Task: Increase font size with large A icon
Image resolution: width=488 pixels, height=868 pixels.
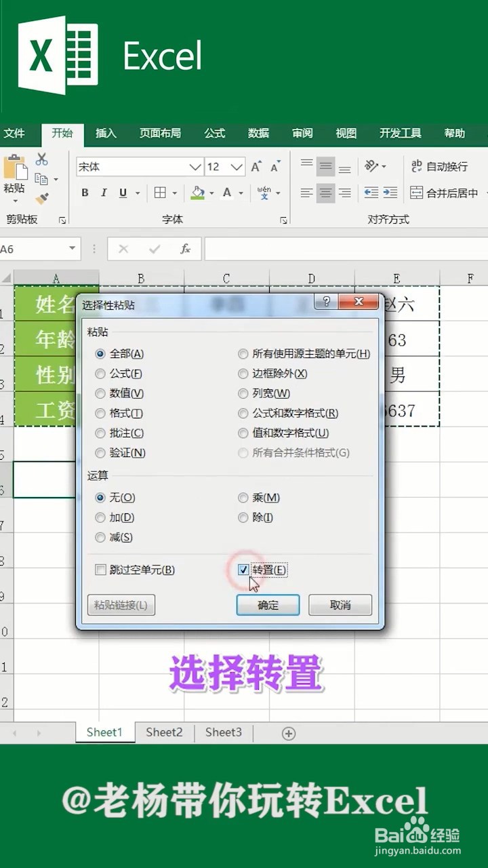Action: point(256,167)
